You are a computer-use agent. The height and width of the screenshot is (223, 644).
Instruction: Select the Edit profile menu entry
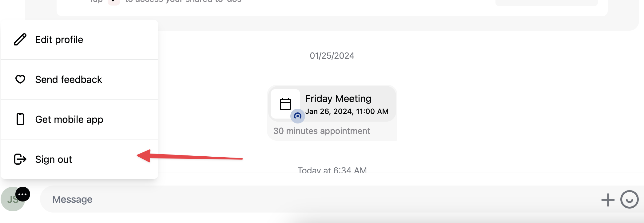coord(79,40)
